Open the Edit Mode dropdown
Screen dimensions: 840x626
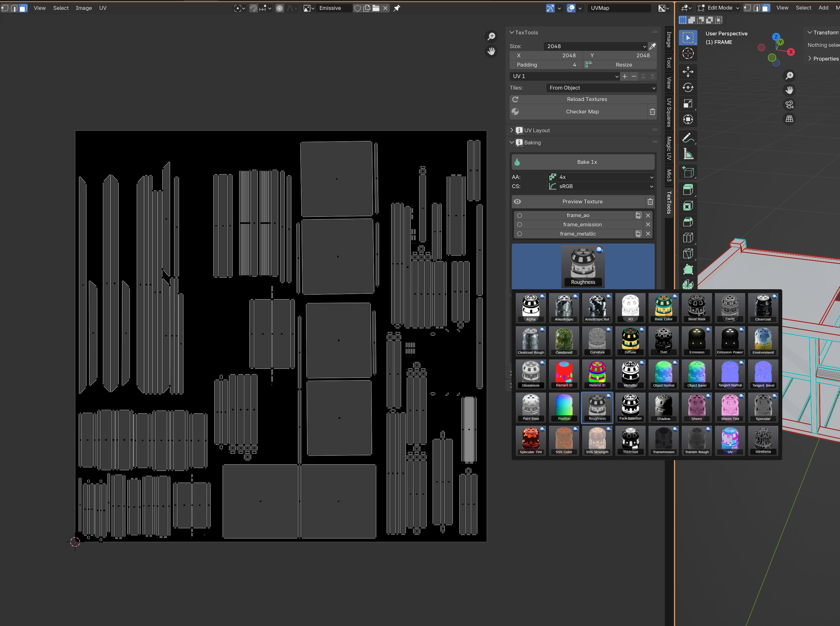[719, 8]
